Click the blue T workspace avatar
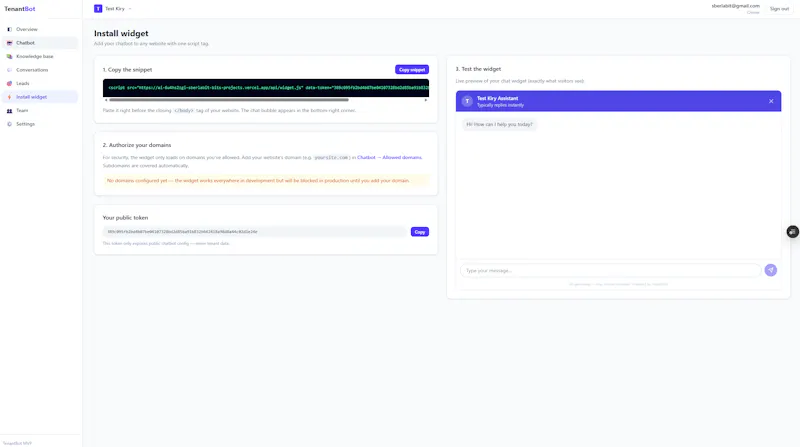This screenshot has height=447, width=800. click(98, 9)
